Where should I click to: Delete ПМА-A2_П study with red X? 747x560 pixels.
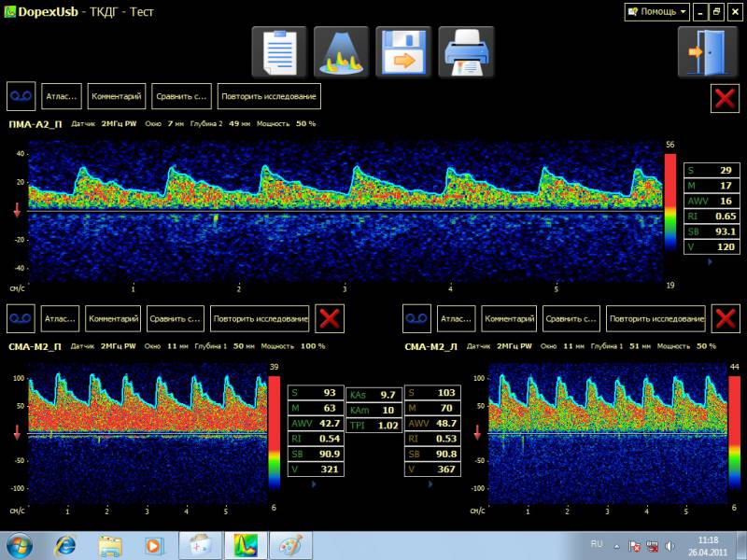pos(725,98)
